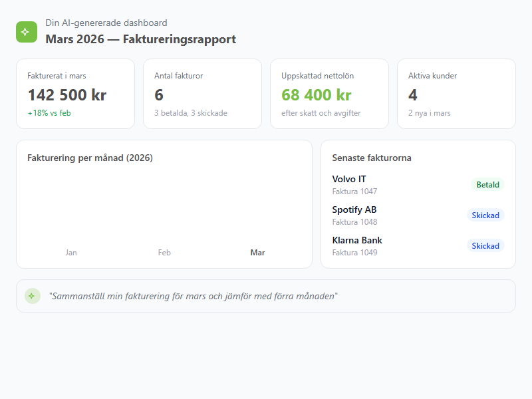Click the Betald badge for Volvo IT
Viewport: 532px width, 399px height.
tap(487, 184)
